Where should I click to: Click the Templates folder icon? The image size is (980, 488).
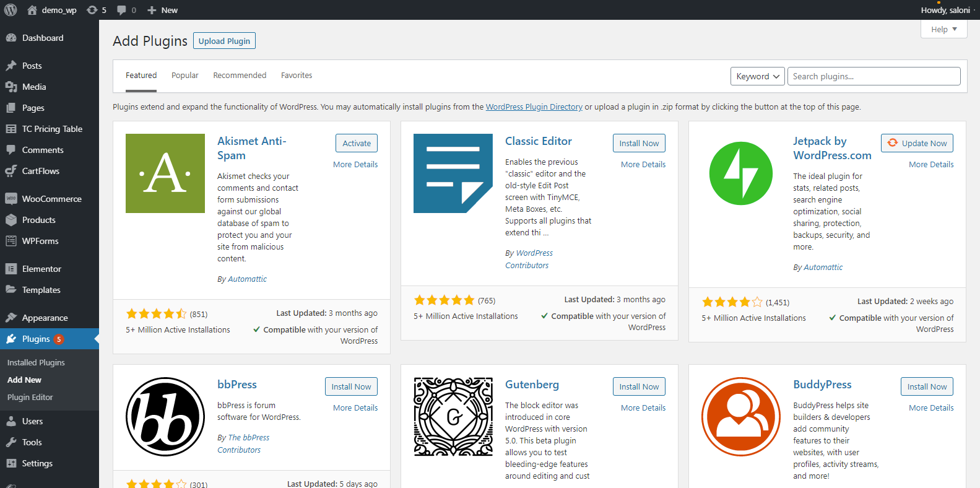11,290
